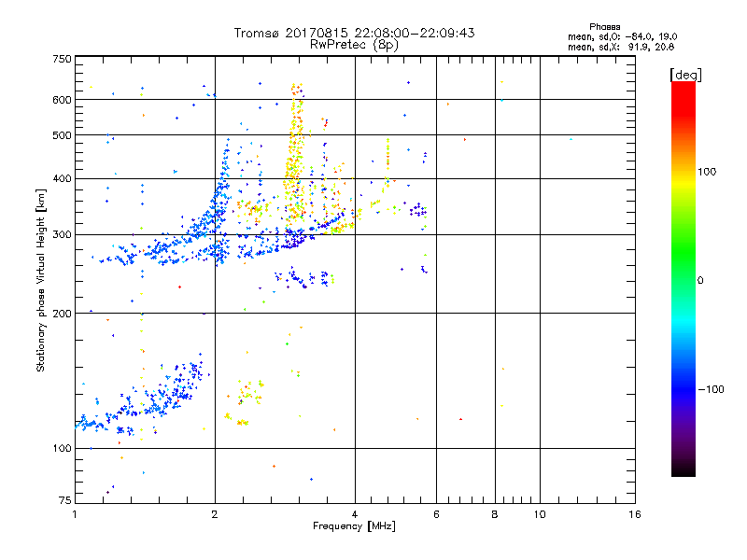Click the y-axis tick label '300'

click(63, 235)
